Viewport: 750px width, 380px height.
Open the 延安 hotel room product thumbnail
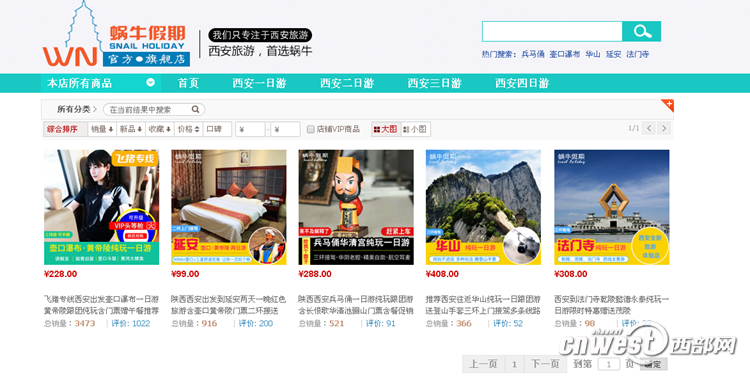coord(229,207)
